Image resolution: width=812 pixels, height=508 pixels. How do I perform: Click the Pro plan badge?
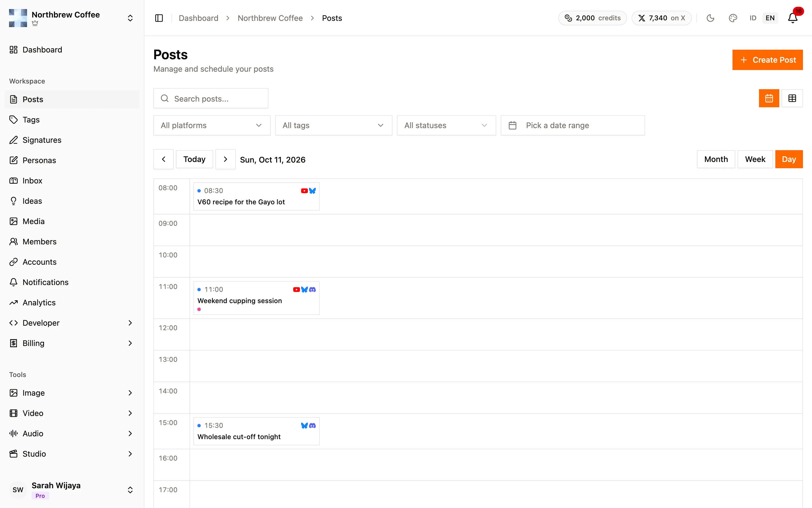pos(40,496)
